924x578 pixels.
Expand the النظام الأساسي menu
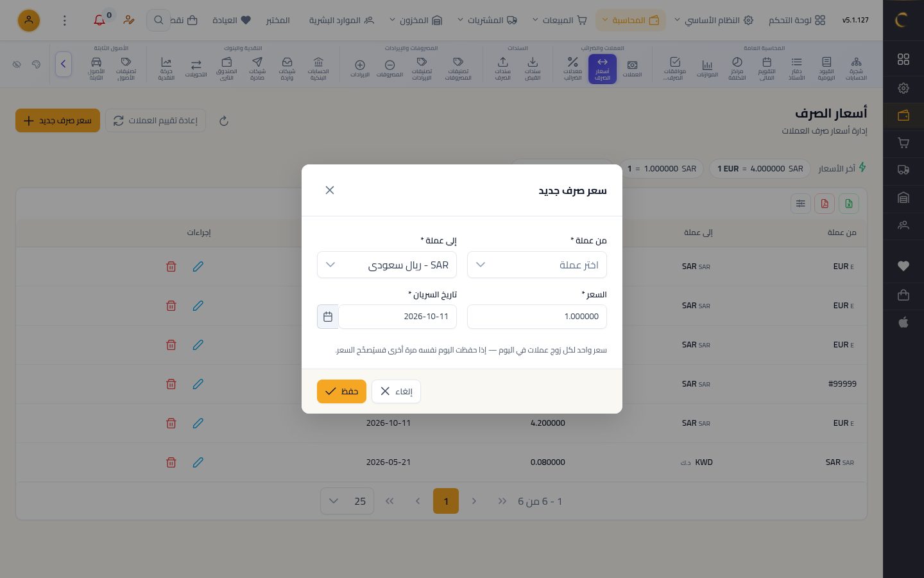coord(714,21)
